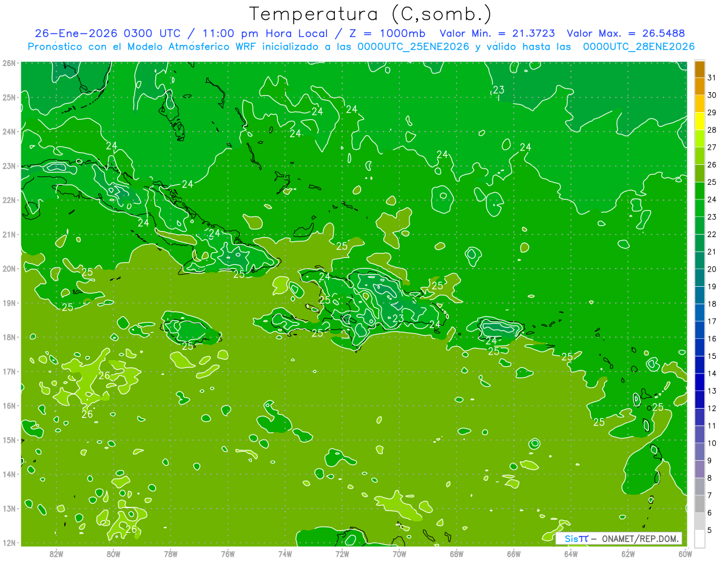728x562 pixels.
Task: Click legend scale value 31
Action: click(x=712, y=78)
